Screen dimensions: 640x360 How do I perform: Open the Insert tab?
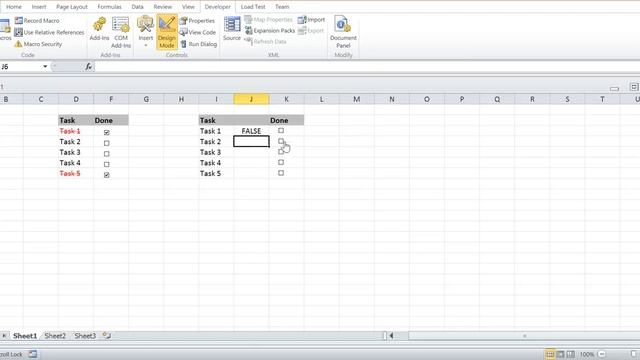(x=39, y=7)
